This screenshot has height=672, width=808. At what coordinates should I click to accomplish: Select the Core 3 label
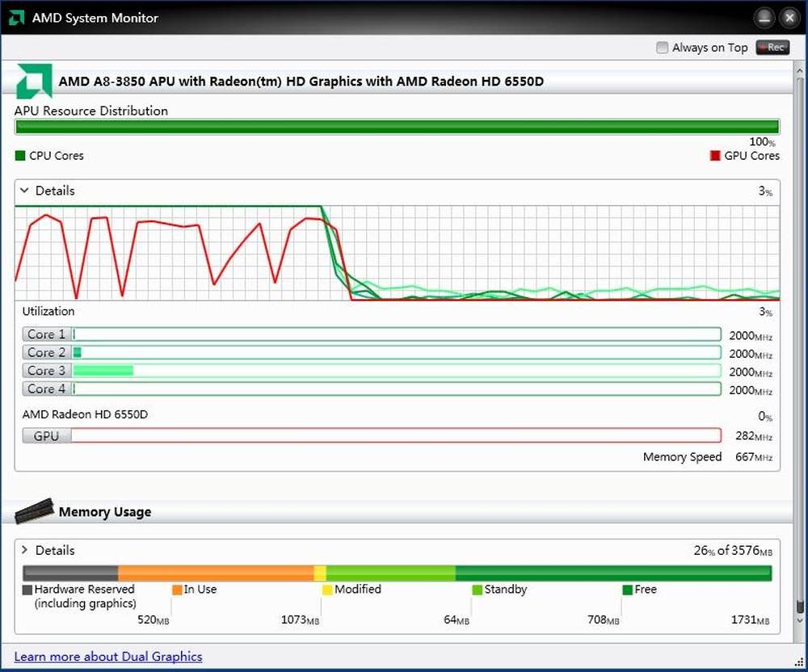(47, 371)
